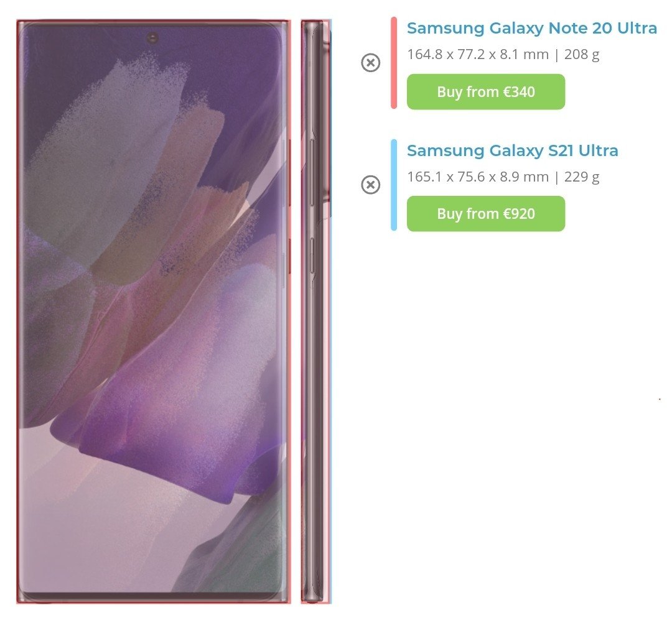The height and width of the screenshot is (623, 672).
Task: Click the Buy from €920 button
Action: coord(485,214)
